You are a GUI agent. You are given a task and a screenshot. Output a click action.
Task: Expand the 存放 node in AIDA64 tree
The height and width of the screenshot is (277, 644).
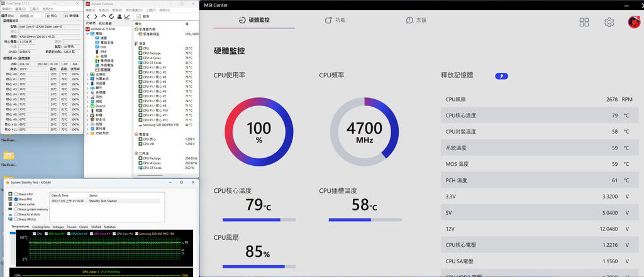point(87,97)
